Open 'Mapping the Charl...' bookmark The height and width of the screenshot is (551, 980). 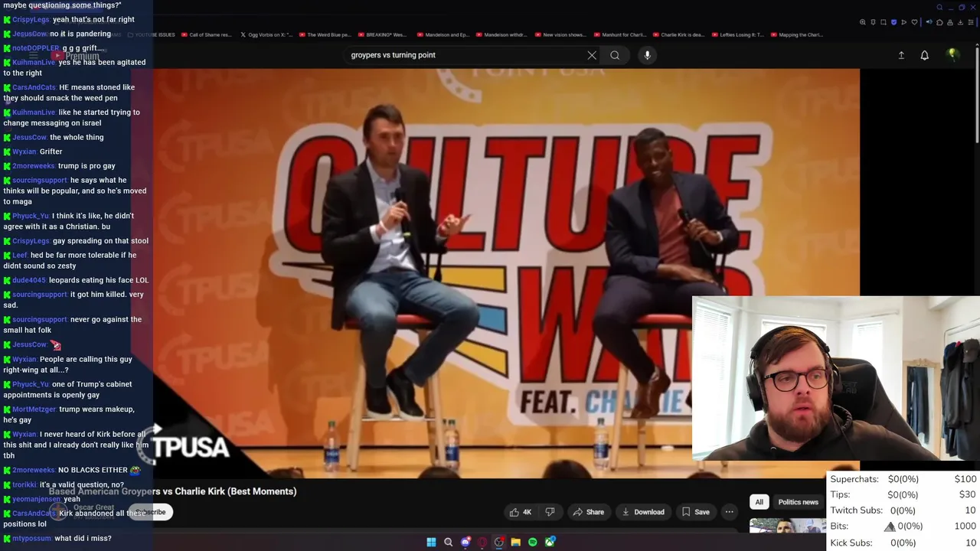796,34
